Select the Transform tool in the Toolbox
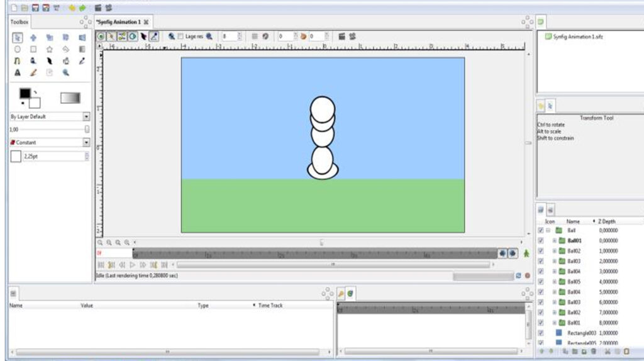This screenshot has width=644, height=361. click(x=18, y=38)
